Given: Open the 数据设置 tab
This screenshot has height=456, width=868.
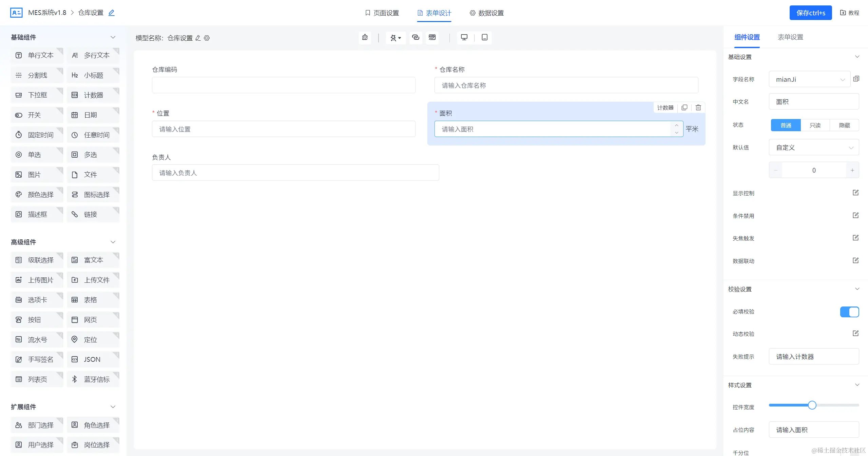Looking at the screenshot, I should (x=487, y=13).
